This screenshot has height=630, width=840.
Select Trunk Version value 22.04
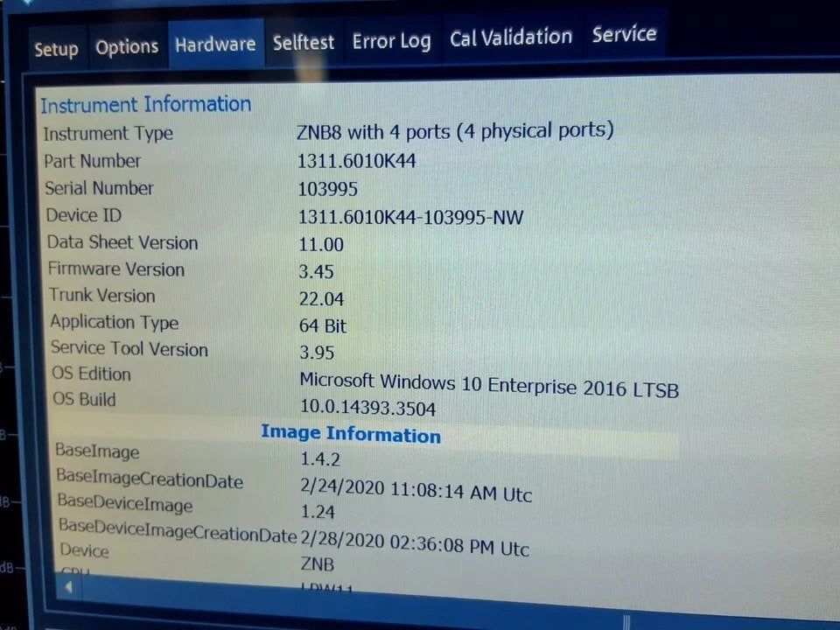[321, 298]
